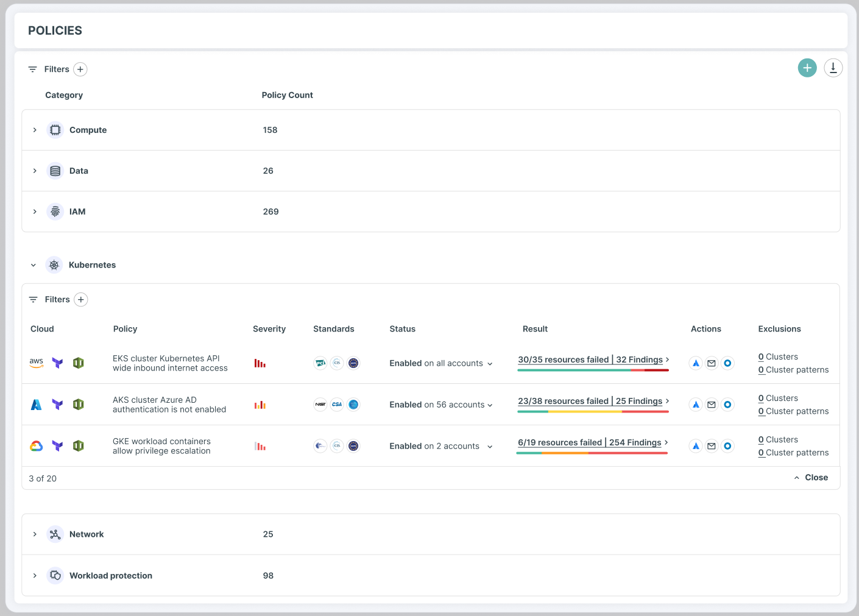The height and width of the screenshot is (616, 859).
Task: Open 'Enabled on all accounts' status dropdown
Action: (441, 363)
